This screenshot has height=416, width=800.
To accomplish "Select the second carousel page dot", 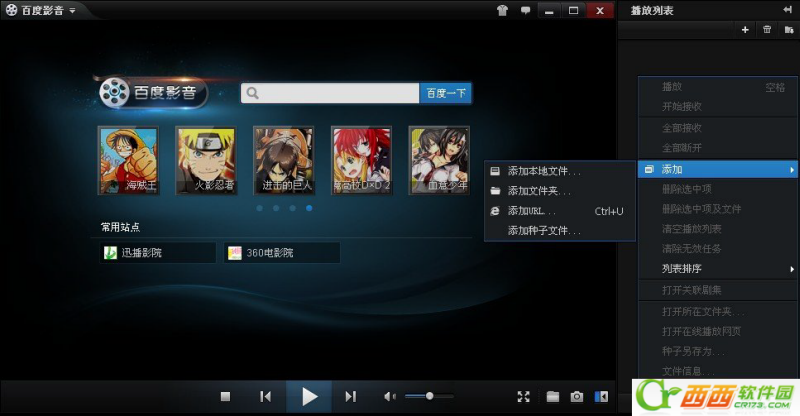I will click(x=276, y=208).
